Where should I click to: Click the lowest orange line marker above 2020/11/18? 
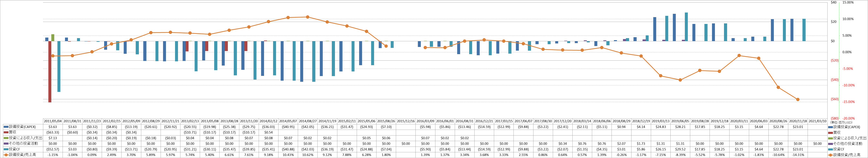tap(798, 99)
